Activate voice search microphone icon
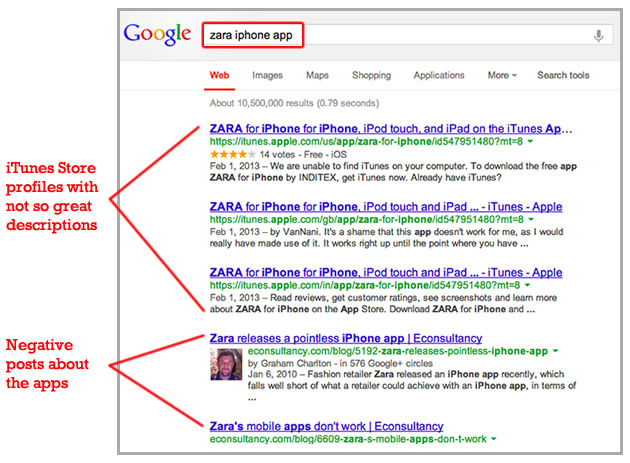The width and height of the screenshot is (630, 463). 598,36
